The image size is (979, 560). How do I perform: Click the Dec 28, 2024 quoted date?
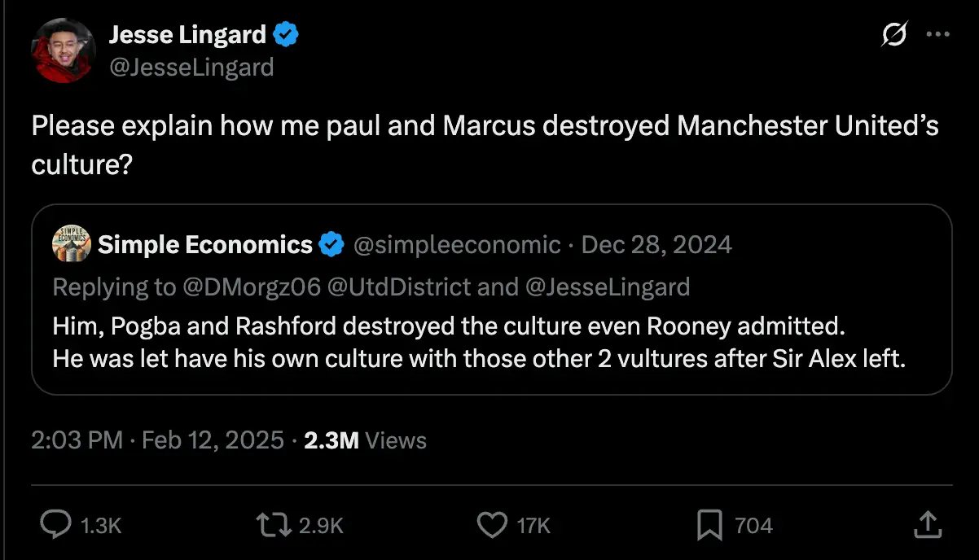point(656,244)
